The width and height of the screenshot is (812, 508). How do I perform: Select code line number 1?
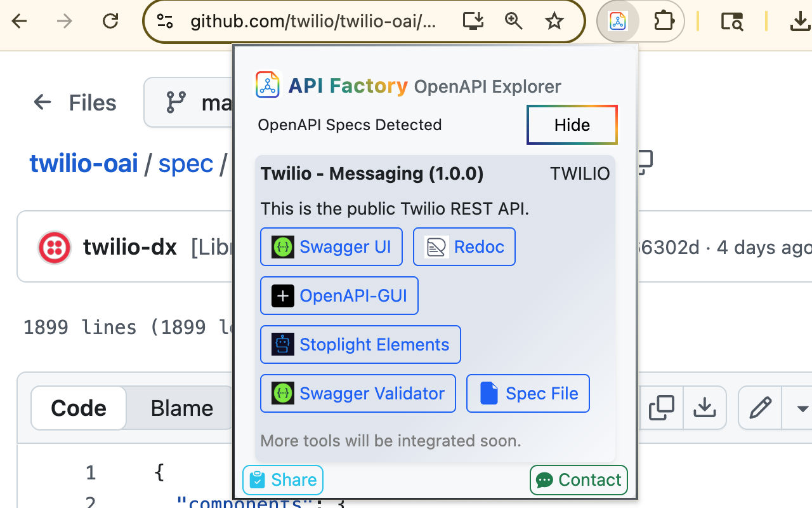91,472
